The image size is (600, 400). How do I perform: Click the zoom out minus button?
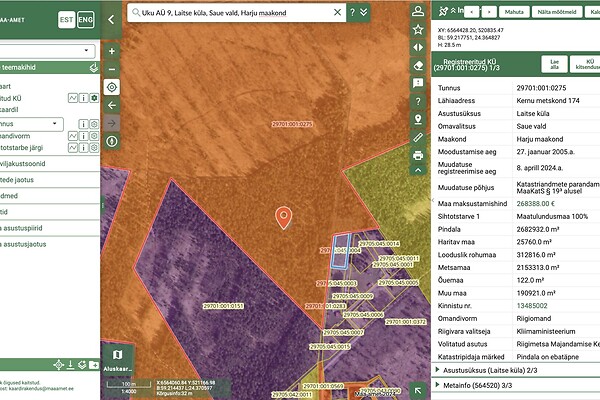[111, 68]
